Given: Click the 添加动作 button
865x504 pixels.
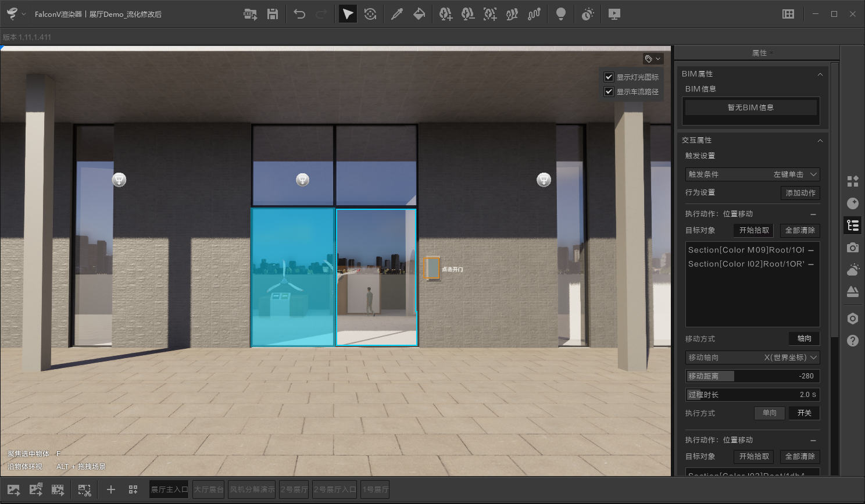Looking at the screenshot, I should click(800, 193).
